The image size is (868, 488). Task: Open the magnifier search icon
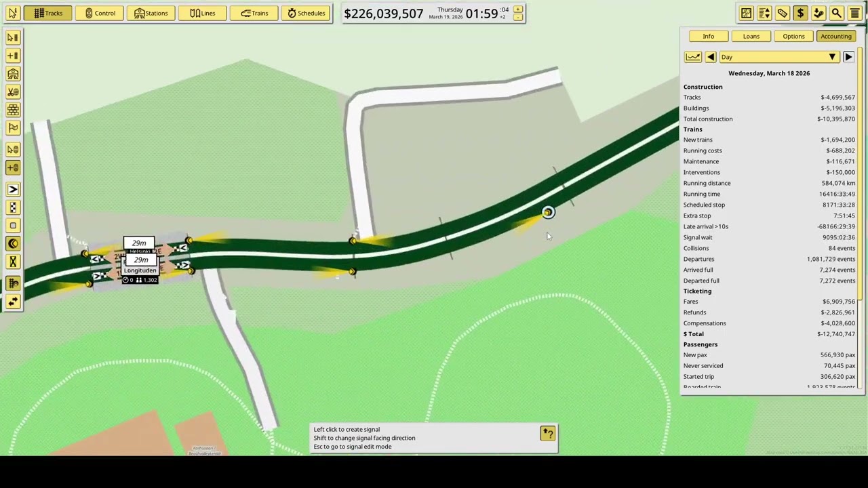(x=836, y=13)
